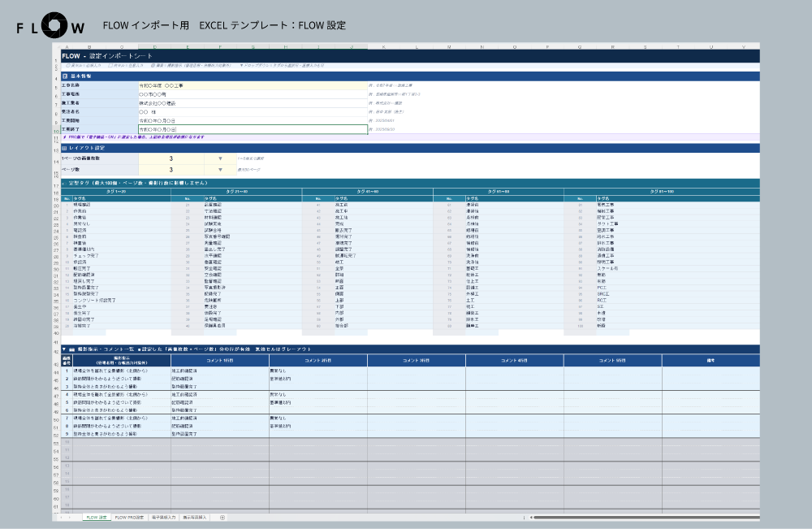Viewport: 812px width, 529px height.
Task: Collapse the 撮影指示・コメント一覧 section triangle
Action: click(x=64, y=349)
